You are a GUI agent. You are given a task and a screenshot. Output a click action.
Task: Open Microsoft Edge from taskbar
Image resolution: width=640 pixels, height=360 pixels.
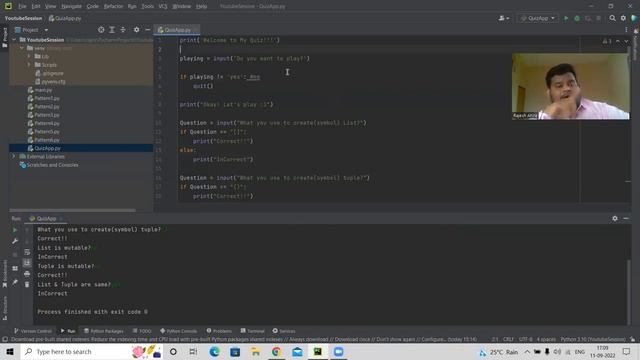point(214,351)
